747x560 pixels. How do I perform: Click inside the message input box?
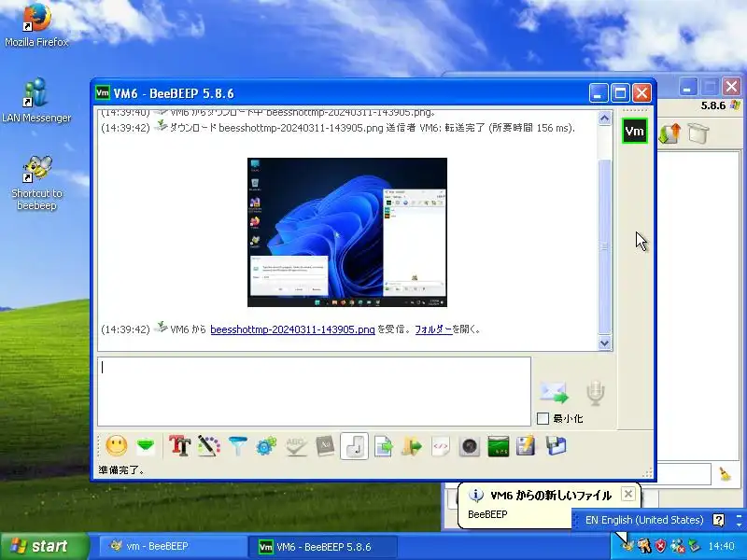[314, 391]
